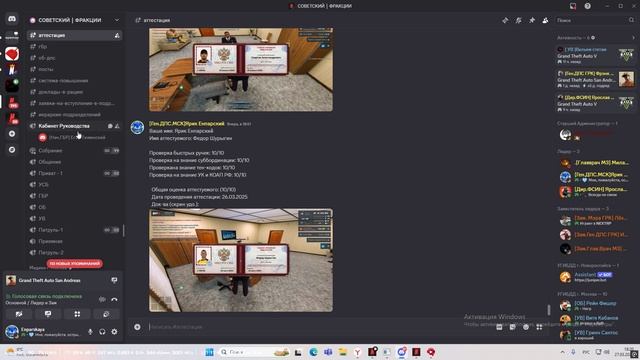
Task: Open the soundboard in voice panel
Action: click(106, 314)
